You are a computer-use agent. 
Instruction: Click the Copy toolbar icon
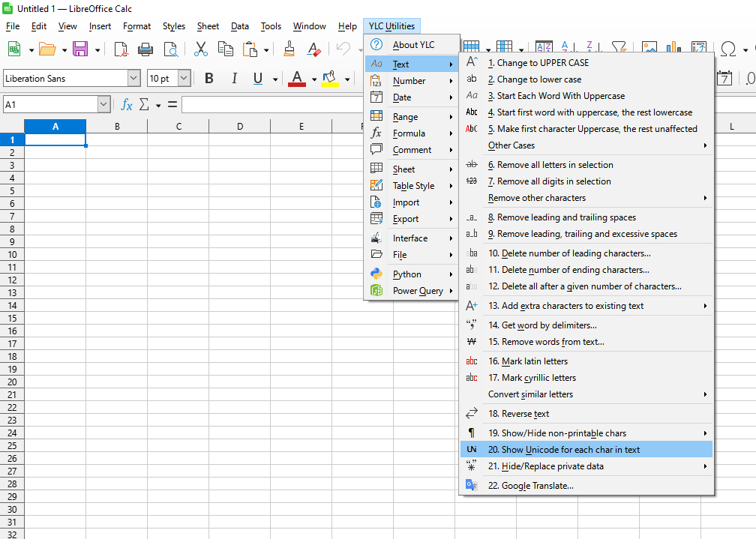coord(225,49)
